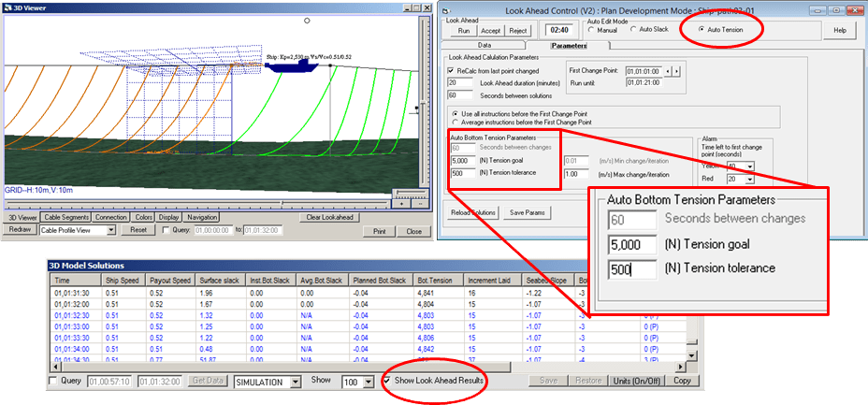Click the First Change Point time field

[644, 71]
